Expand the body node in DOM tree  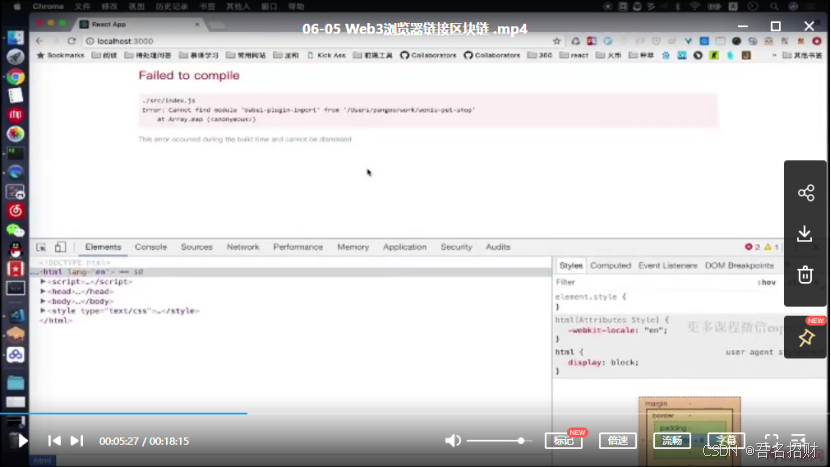tap(43, 301)
